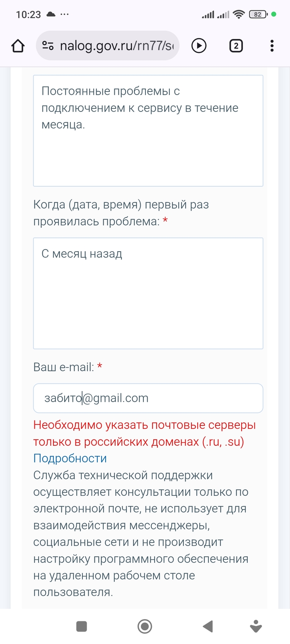This screenshot has width=290, height=644.
Task: Tap the Wi-Fi status icon
Action: point(239,14)
